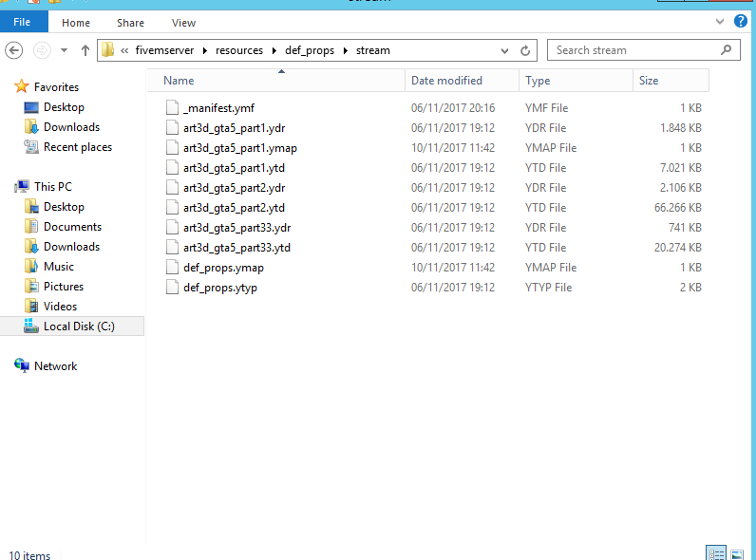The height and width of the screenshot is (560, 756).
Task: Click the art3d_gta5_part2.ydr file icon
Action: (172, 188)
